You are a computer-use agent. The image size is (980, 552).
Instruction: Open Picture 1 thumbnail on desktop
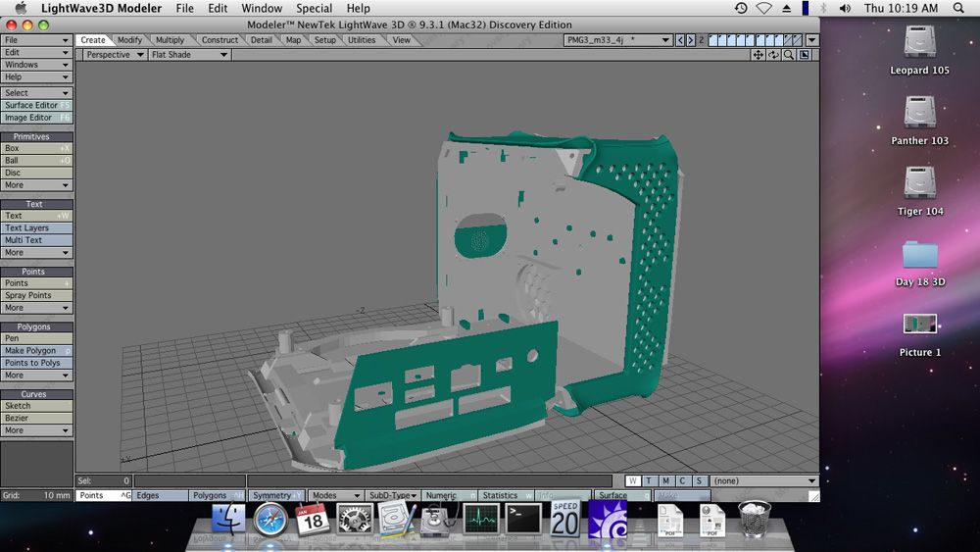(919, 324)
